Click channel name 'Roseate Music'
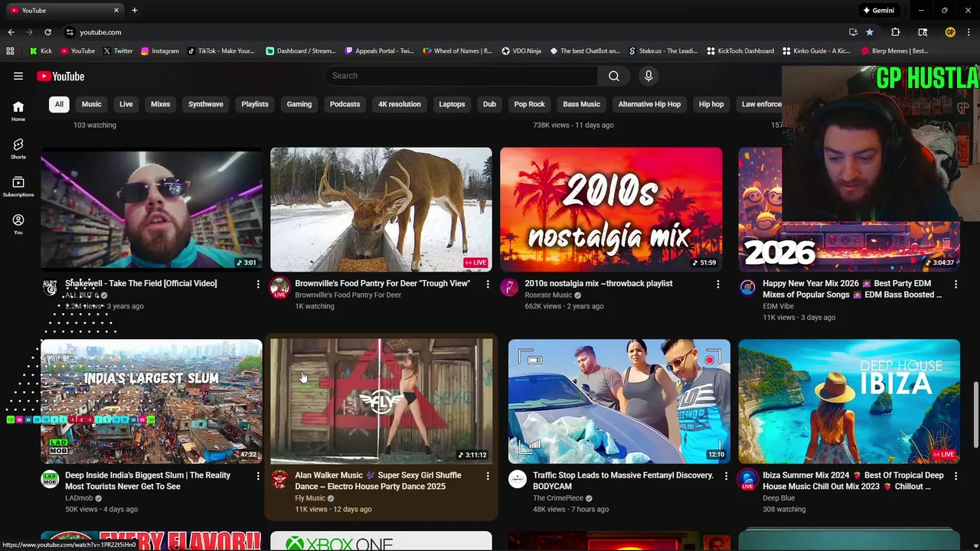This screenshot has width=980, height=551. point(548,295)
